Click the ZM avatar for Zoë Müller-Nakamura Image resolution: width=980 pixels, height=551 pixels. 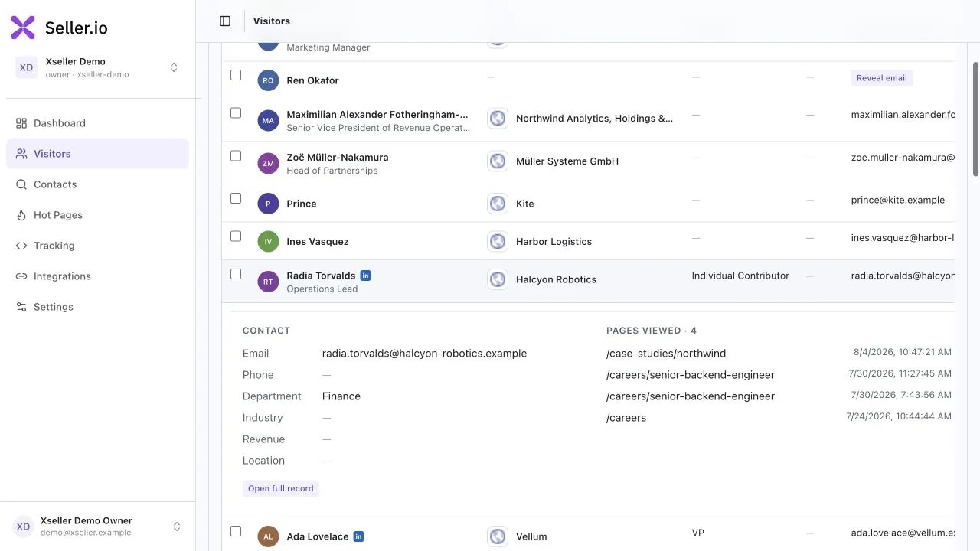(x=268, y=163)
